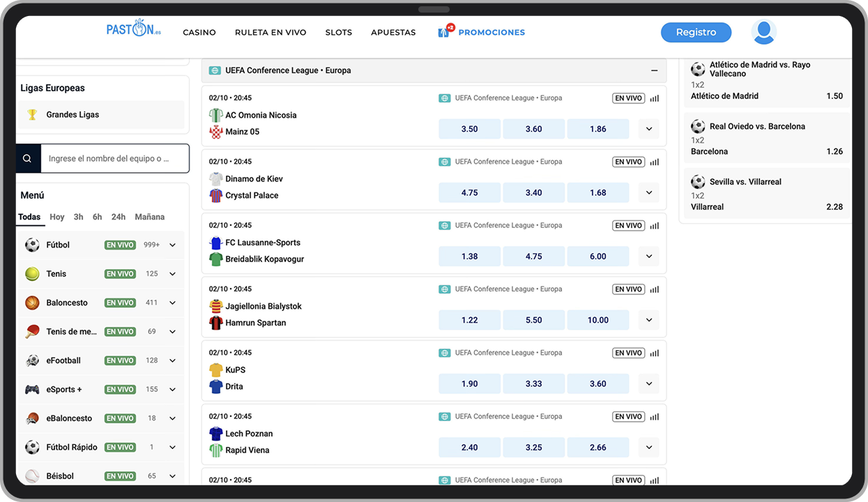Open stats bars for Lech Poznan match
The image size is (868, 502).
point(654,416)
